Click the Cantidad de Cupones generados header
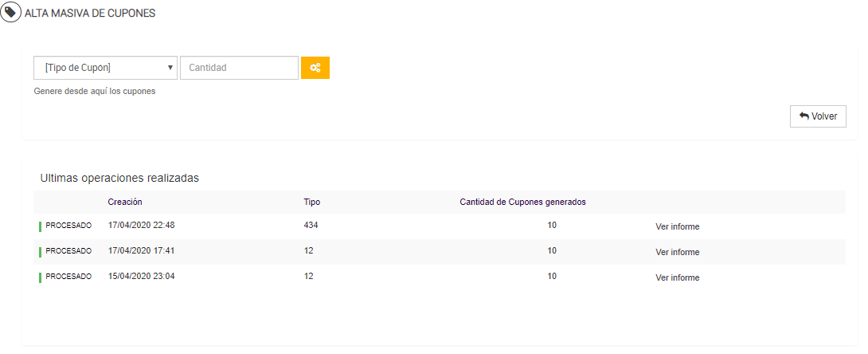The image size is (868, 354). (522, 202)
